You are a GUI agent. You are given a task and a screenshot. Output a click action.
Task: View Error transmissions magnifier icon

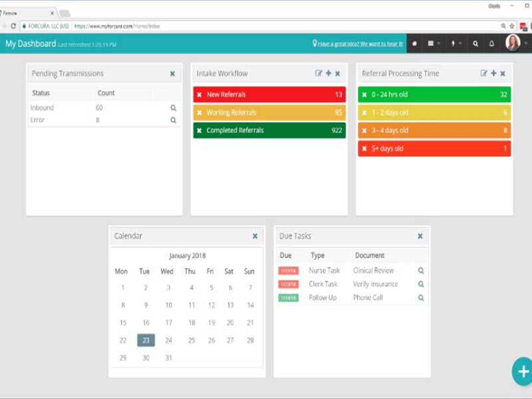point(174,120)
